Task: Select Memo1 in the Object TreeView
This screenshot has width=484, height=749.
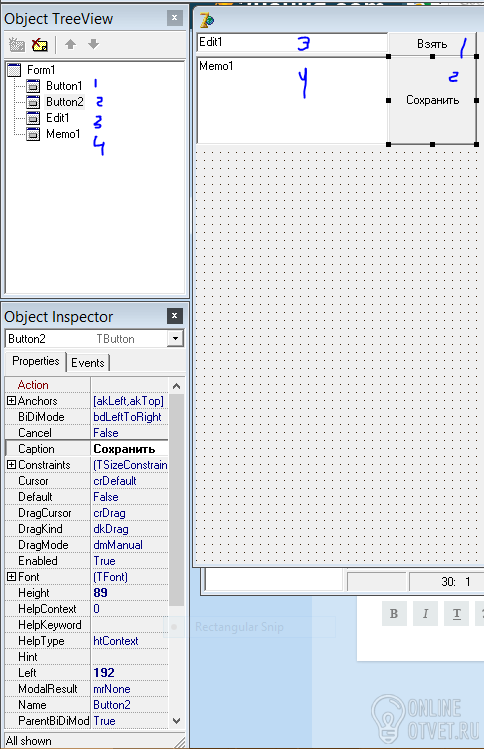Action: tap(63, 134)
